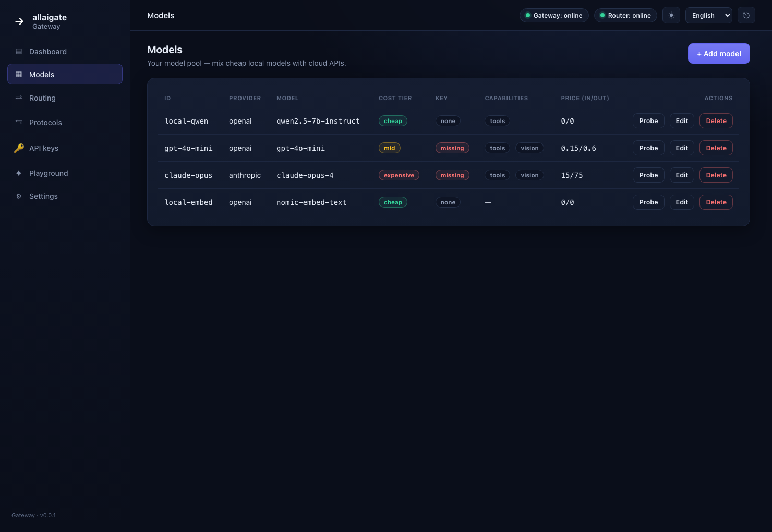Delete the local-embed model
Screen dimensions: 772x532
[716, 202]
